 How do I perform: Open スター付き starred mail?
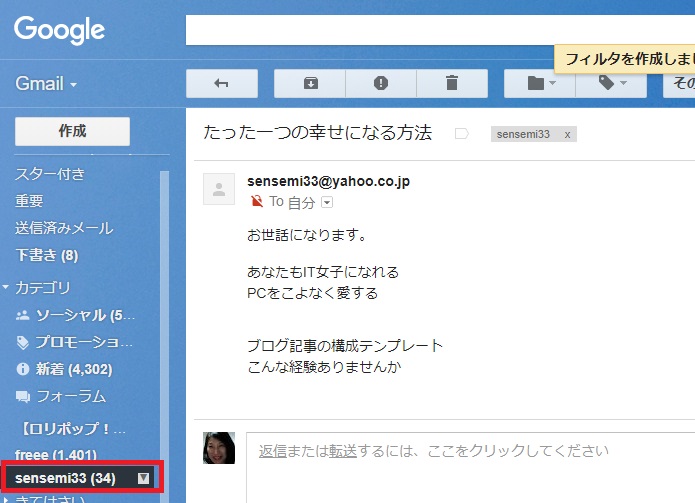[50, 174]
